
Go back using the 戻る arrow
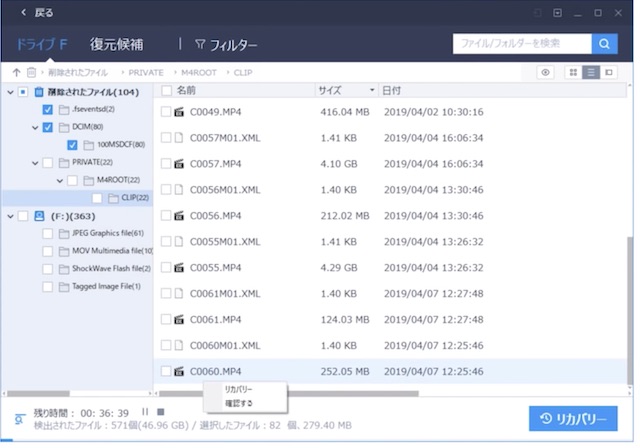pyautogui.click(x=24, y=13)
